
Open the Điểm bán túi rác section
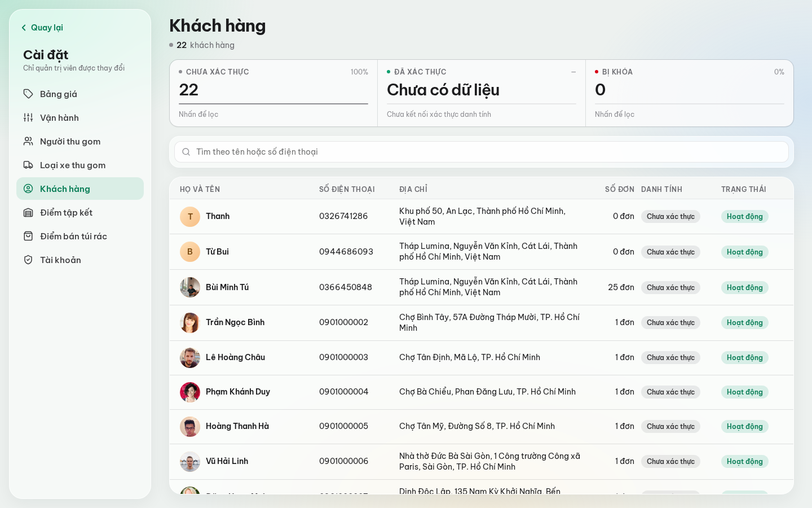80,236
